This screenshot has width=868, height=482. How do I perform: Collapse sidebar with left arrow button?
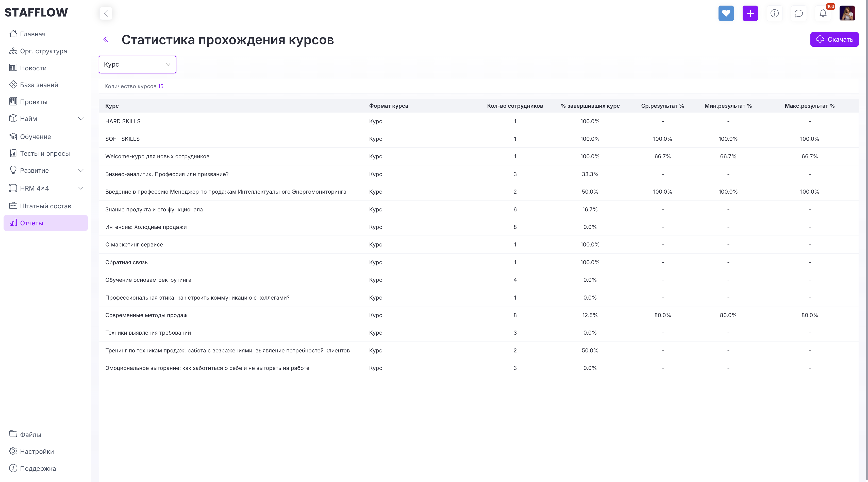(x=106, y=13)
